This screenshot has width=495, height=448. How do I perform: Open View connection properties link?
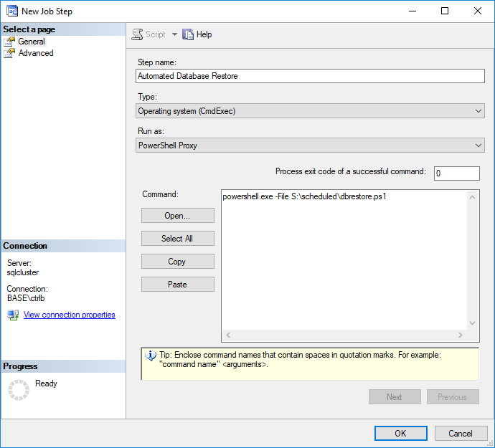(69, 315)
